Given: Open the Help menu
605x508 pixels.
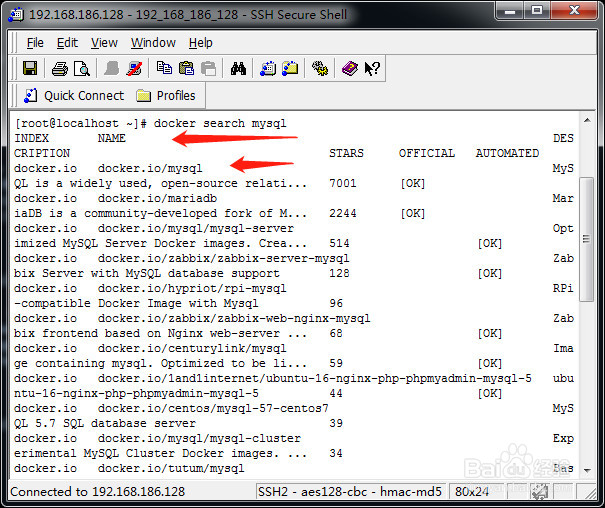Looking at the screenshot, I should 201,43.
